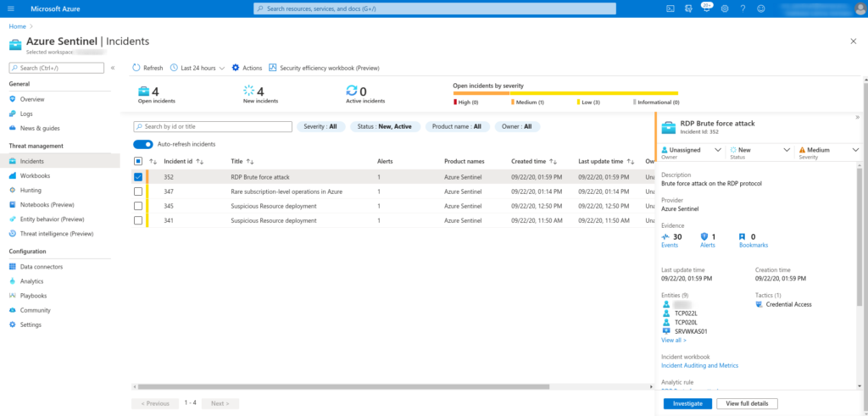The image size is (868, 416).
Task: Check incident 341 checkbox
Action: [138, 220]
